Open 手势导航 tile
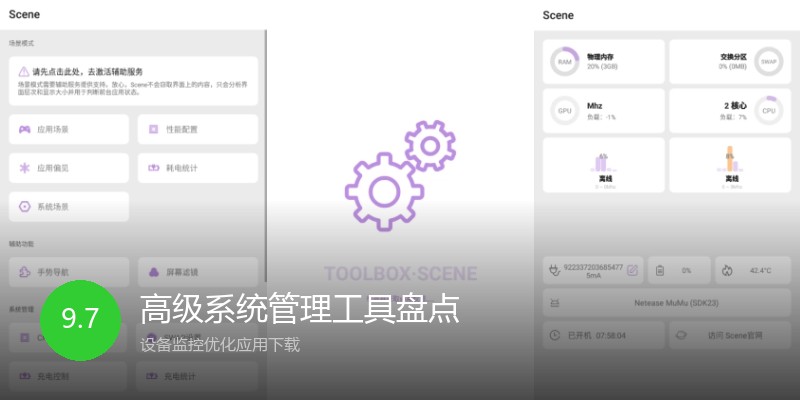This screenshot has height=400, width=800. click(x=69, y=272)
